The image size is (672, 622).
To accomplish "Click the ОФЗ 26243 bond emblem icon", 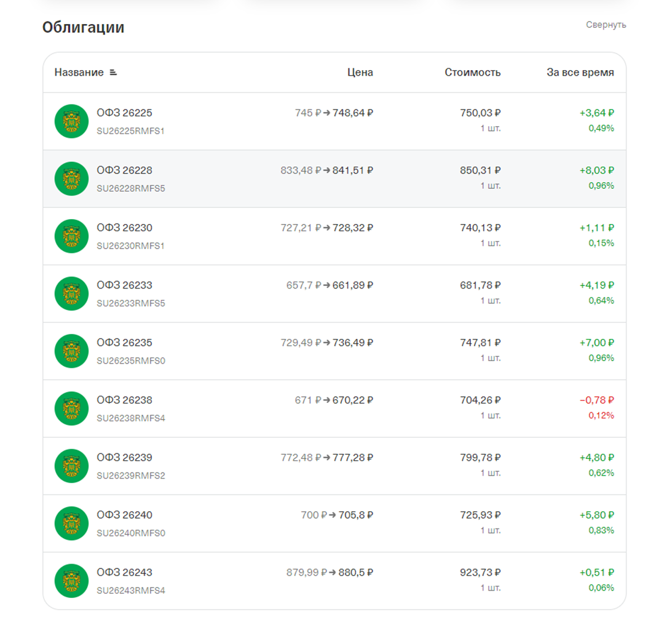I will (71, 581).
